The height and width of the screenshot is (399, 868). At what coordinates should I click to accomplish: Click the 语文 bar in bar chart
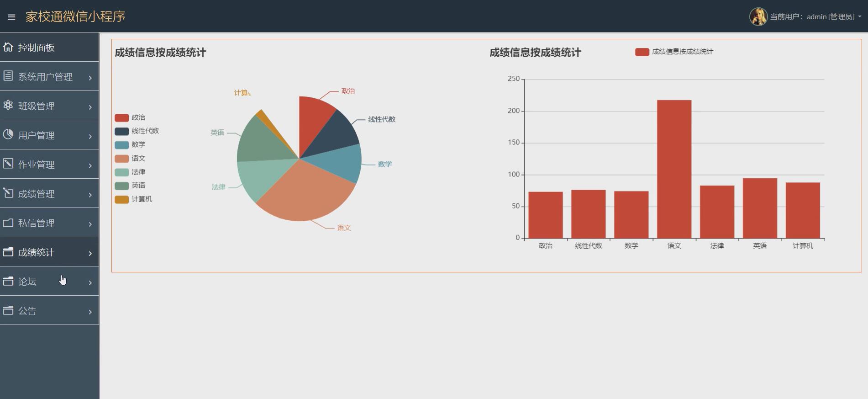click(x=674, y=169)
